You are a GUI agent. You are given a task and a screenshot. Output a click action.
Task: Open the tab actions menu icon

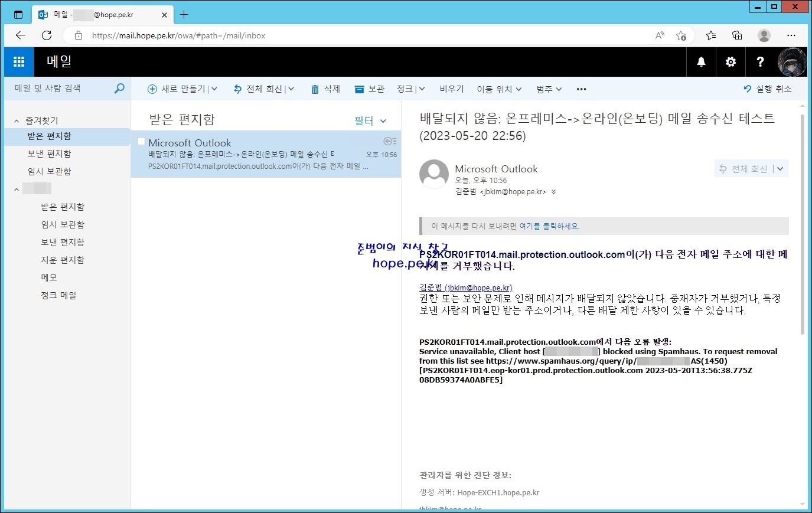pyautogui.click(x=18, y=15)
